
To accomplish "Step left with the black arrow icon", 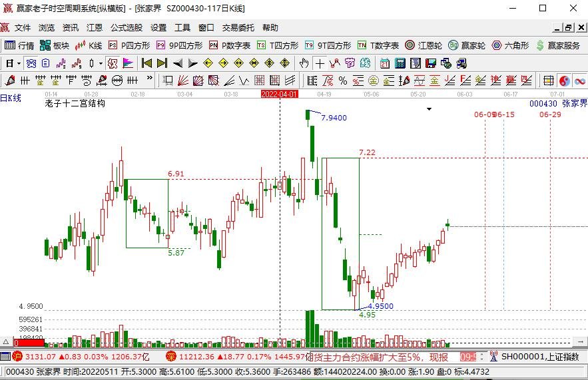I will tap(178, 63).
